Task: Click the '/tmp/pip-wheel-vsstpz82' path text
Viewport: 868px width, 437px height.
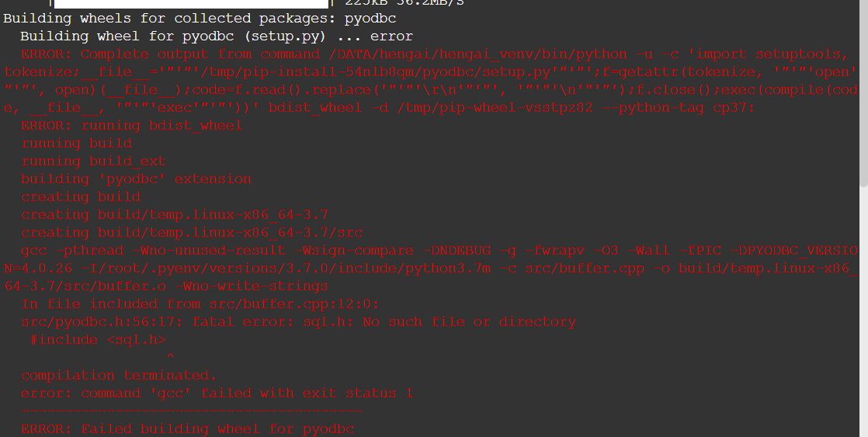Action: [x=495, y=107]
